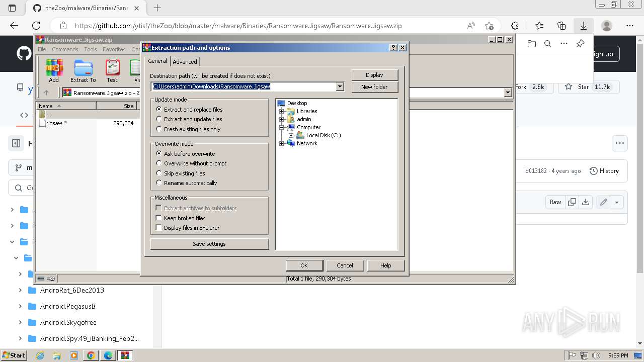Expand Local Disk (C:) tree node

point(291,135)
